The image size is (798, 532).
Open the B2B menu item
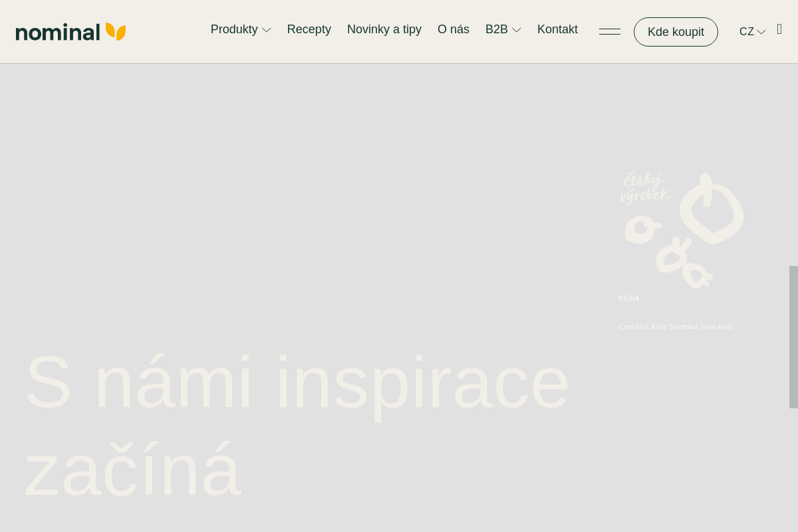click(x=497, y=29)
